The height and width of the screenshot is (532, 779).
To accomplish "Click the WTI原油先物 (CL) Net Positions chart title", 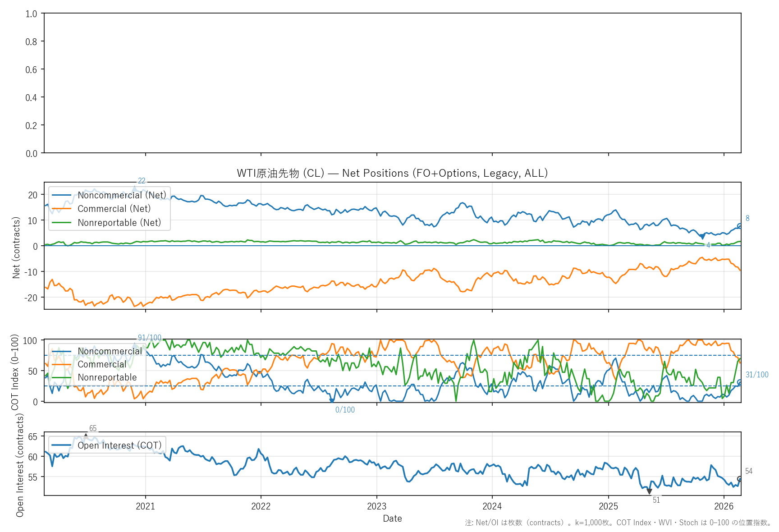I will click(392, 173).
